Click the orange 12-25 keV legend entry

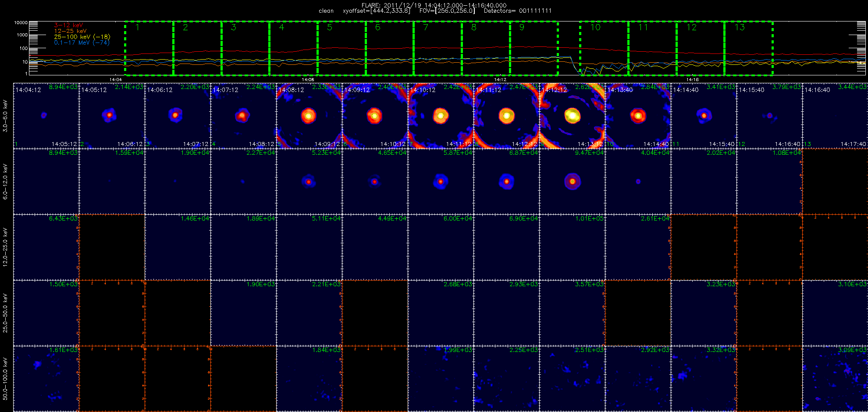70,31
